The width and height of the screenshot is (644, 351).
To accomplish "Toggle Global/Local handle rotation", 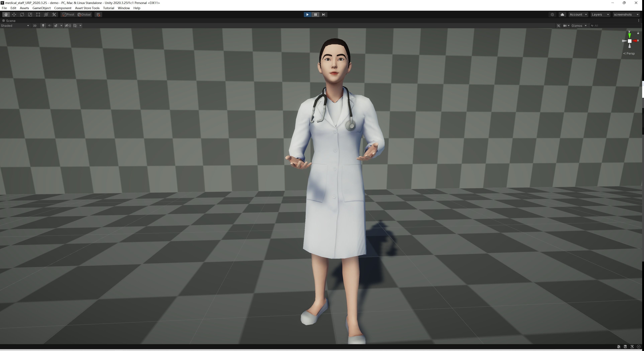I will (84, 15).
